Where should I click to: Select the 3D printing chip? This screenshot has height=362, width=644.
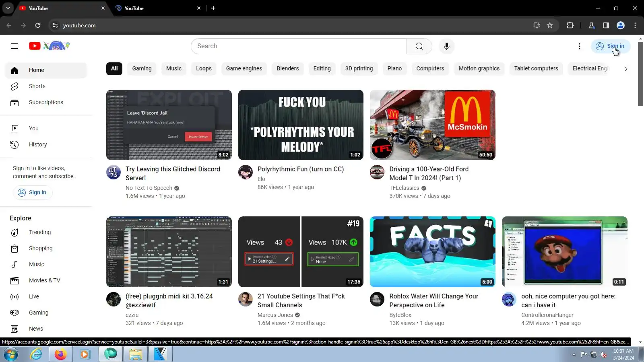[359, 68]
